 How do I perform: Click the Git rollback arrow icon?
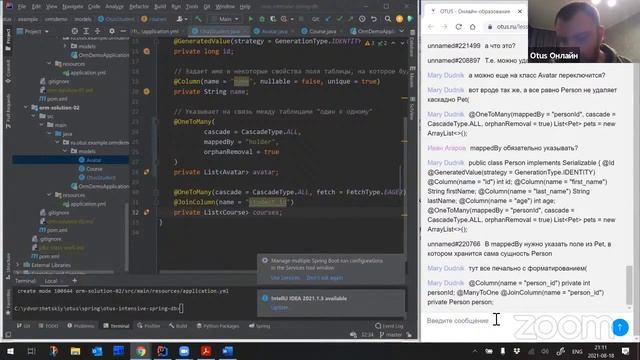(373, 19)
